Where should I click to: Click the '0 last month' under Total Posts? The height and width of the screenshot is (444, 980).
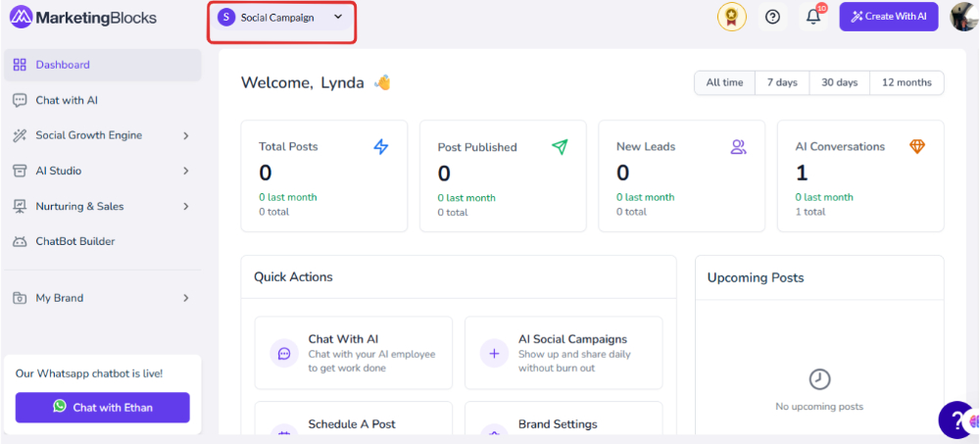click(288, 197)
